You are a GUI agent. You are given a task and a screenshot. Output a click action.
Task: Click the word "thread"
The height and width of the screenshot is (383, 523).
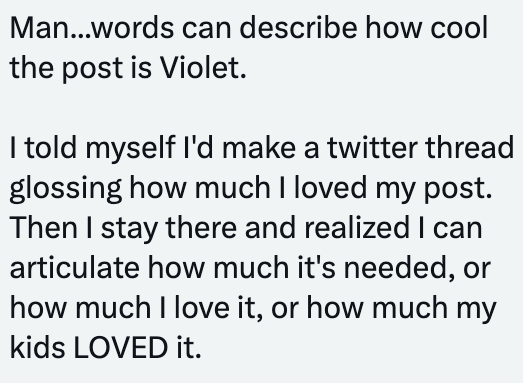tap(470, 147)
